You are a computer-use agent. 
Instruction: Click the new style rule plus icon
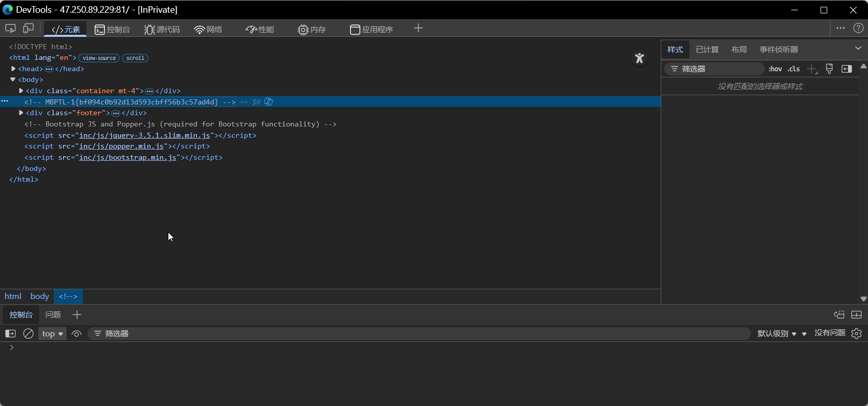(x=812, y=69)
